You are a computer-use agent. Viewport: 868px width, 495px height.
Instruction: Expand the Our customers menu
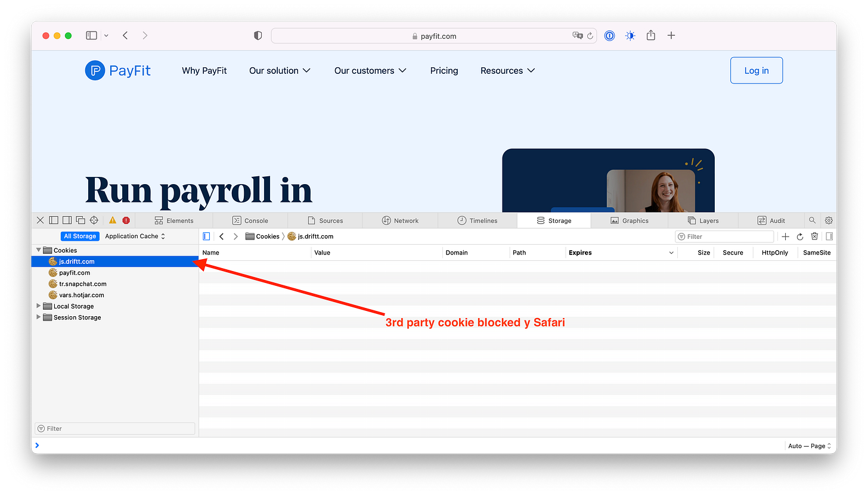pos(370,70)
